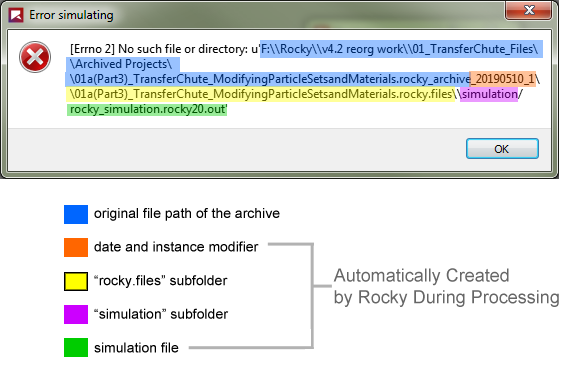This screenshot has width=569, height=377.
Task: Click '[Errno 2] No such file or directory' text
Action: pyautogui.click(x=158, y=49)
